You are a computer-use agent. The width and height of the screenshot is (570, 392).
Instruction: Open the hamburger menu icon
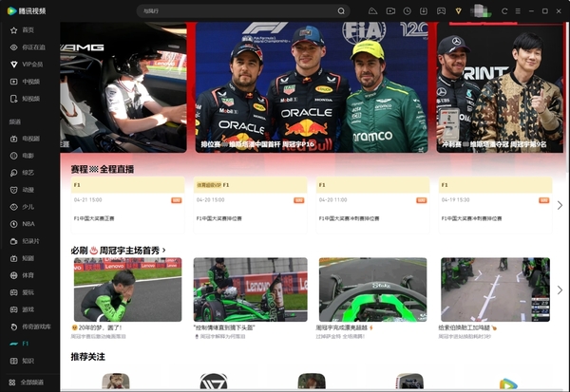coord(518,10)
